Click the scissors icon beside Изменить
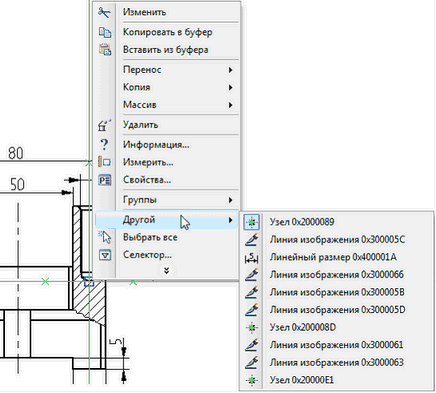The width and height of the screenshot is (436, 393). pos(104,12)
